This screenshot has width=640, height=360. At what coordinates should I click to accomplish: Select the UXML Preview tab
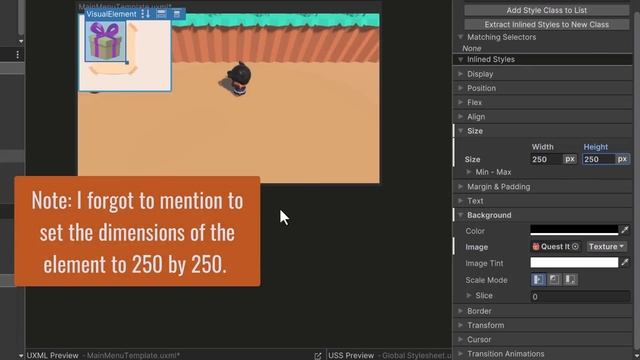pyautogui.click(x=52, y=356)
